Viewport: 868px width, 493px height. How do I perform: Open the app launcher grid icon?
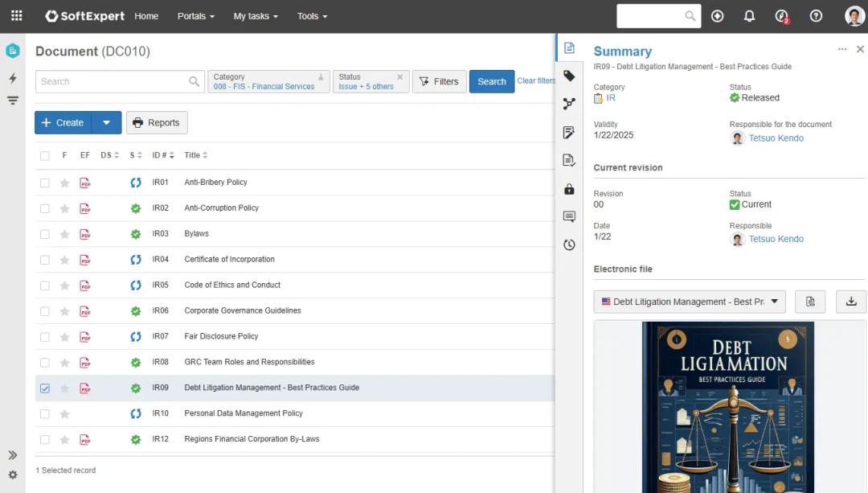pyautogui.click(x=16, y=16)
